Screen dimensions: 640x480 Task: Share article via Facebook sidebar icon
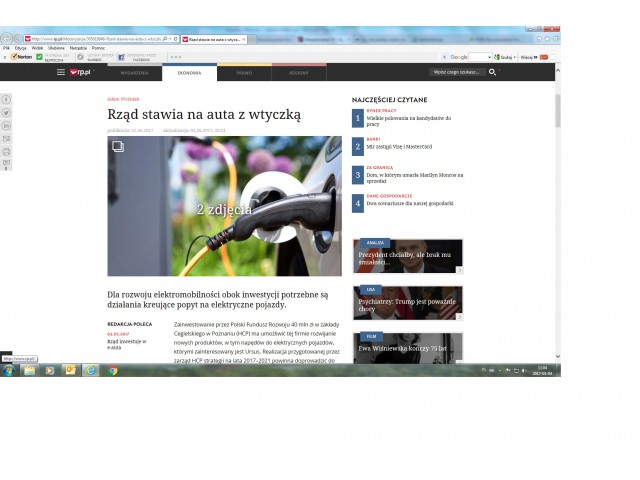point(6,100)
